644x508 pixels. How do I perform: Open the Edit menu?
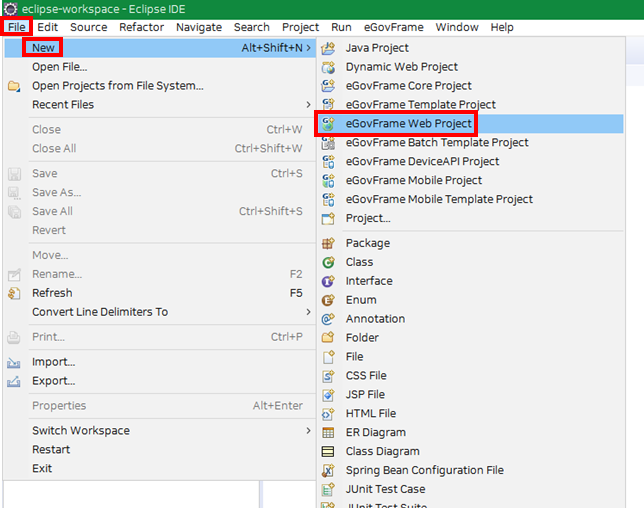tap(48, 27)
